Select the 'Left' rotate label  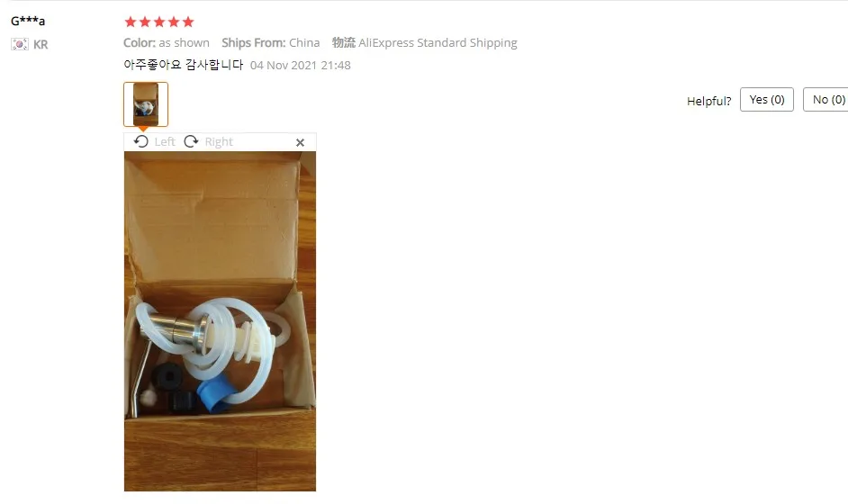(165, 141)
